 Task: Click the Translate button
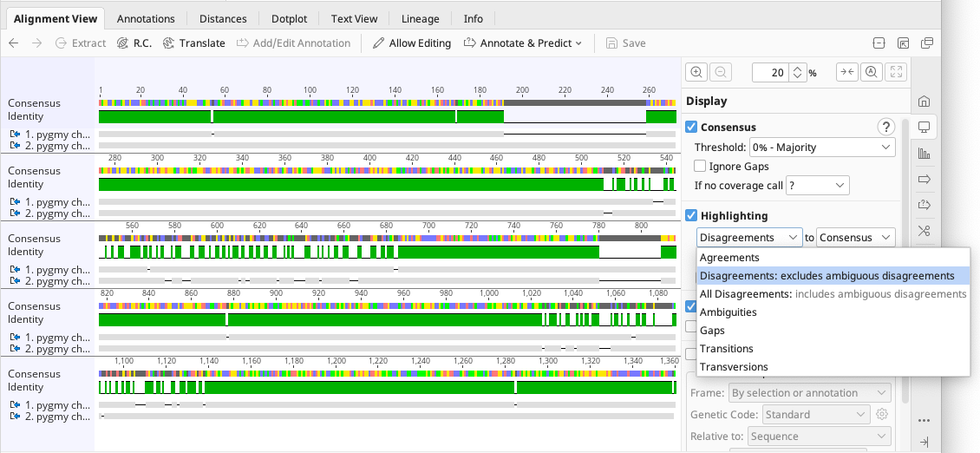tap(193, 43)
